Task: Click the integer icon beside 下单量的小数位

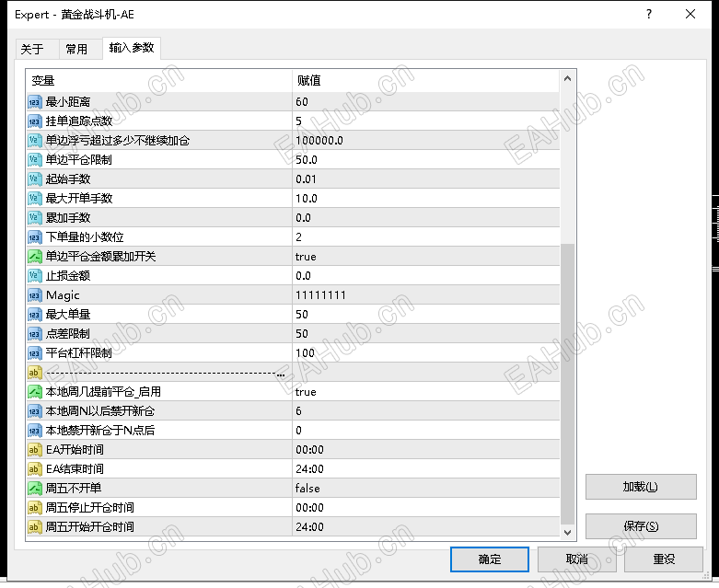Action: click(x=35, y=236)
